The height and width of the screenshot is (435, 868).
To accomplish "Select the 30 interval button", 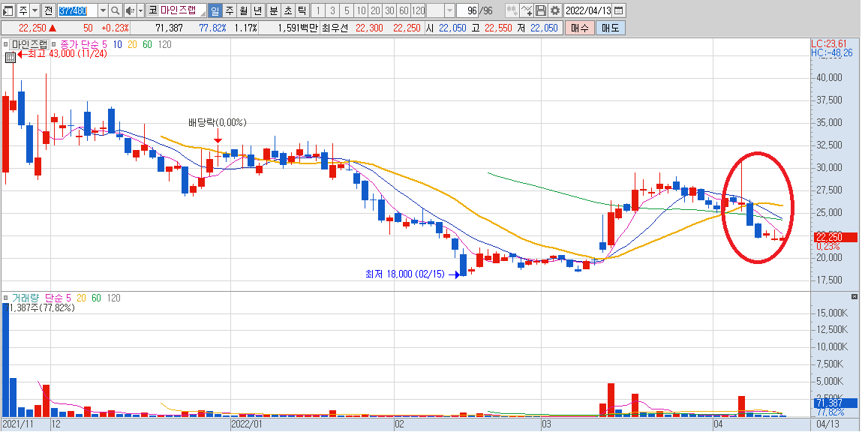I will pyautogui.click(x=389, y=10).
